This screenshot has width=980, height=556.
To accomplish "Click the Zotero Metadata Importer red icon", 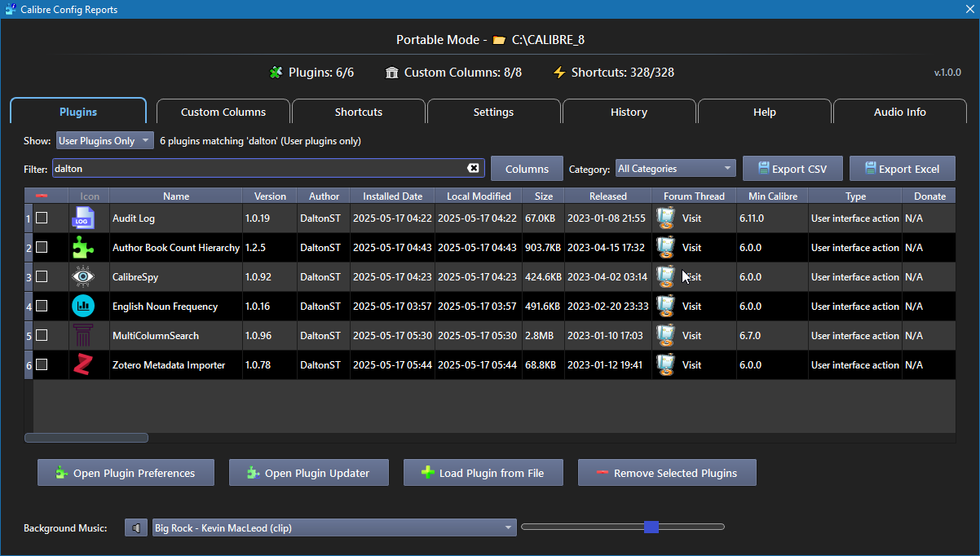I will click(84, 364).
